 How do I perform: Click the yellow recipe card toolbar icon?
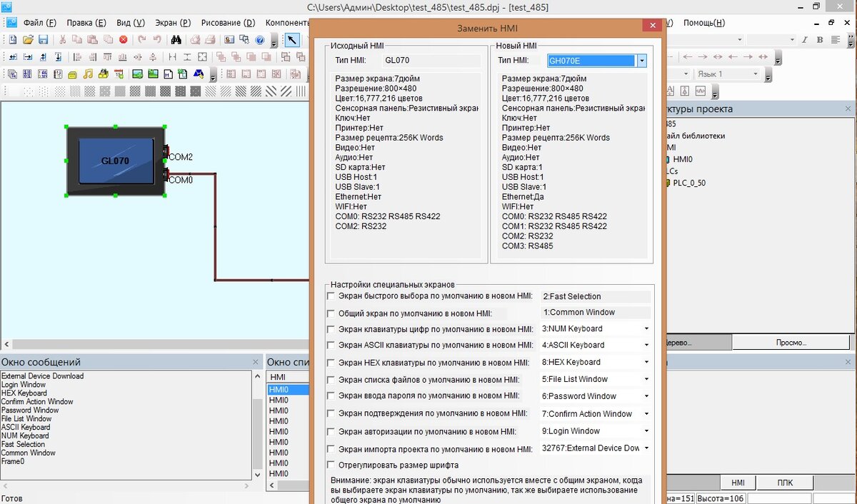(x=73, y=74)
